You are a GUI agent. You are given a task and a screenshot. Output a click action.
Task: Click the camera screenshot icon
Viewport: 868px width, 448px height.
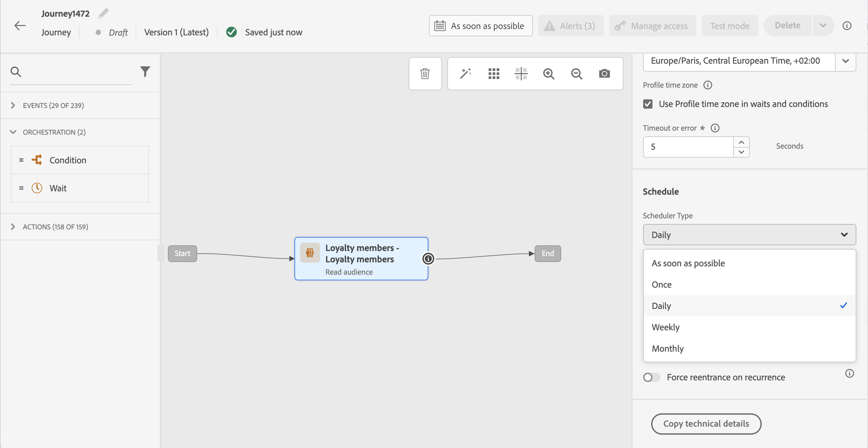[604, 73]
